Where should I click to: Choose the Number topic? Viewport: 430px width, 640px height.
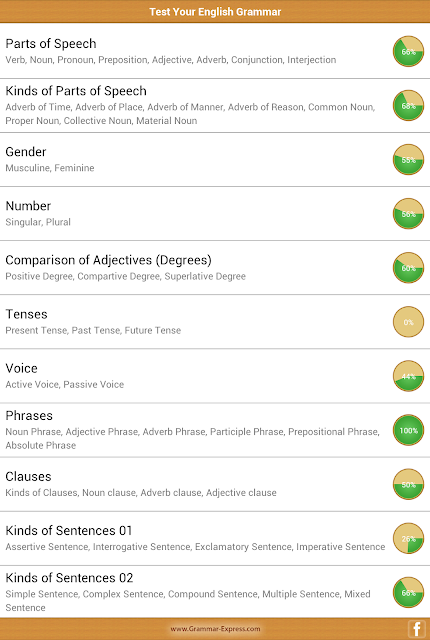click(x=215, y=214)
